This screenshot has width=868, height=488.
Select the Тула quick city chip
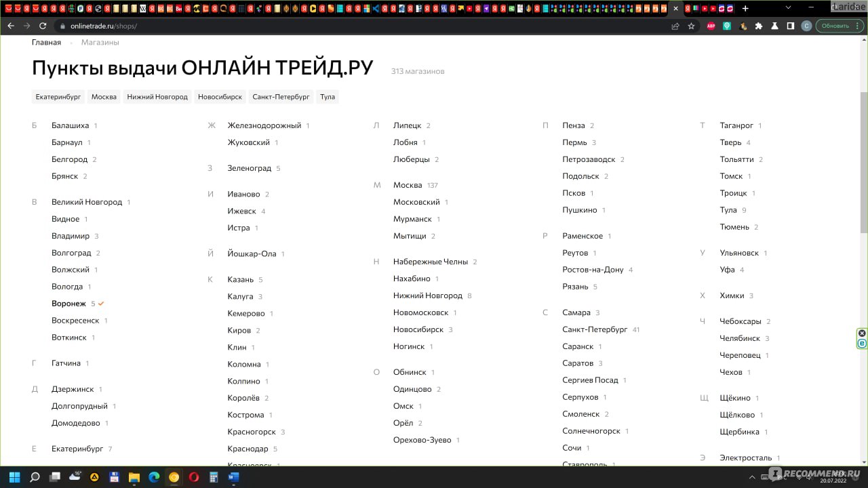coord(328,97)
